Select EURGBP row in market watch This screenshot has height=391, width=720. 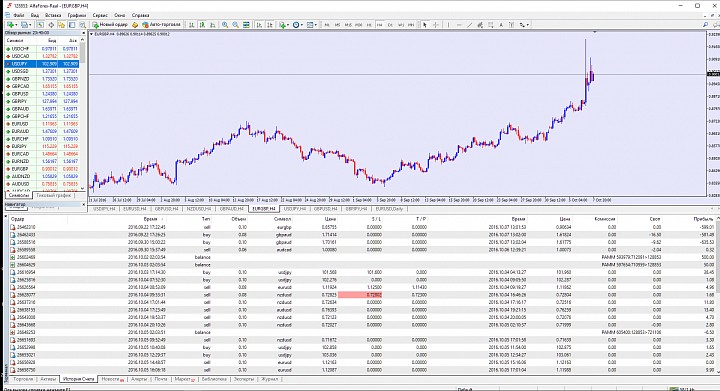42,169
